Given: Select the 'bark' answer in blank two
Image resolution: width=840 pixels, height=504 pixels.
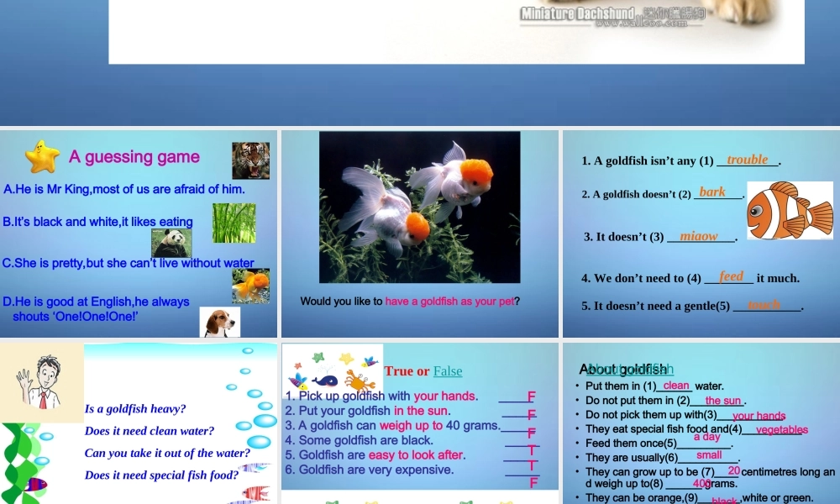Looking at the screenshot, I should point(712,192).
